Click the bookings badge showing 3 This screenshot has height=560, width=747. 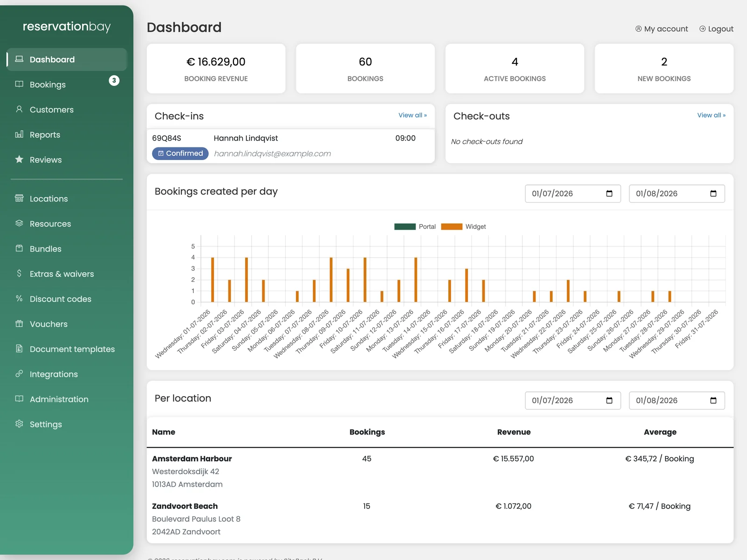(114, 80)
